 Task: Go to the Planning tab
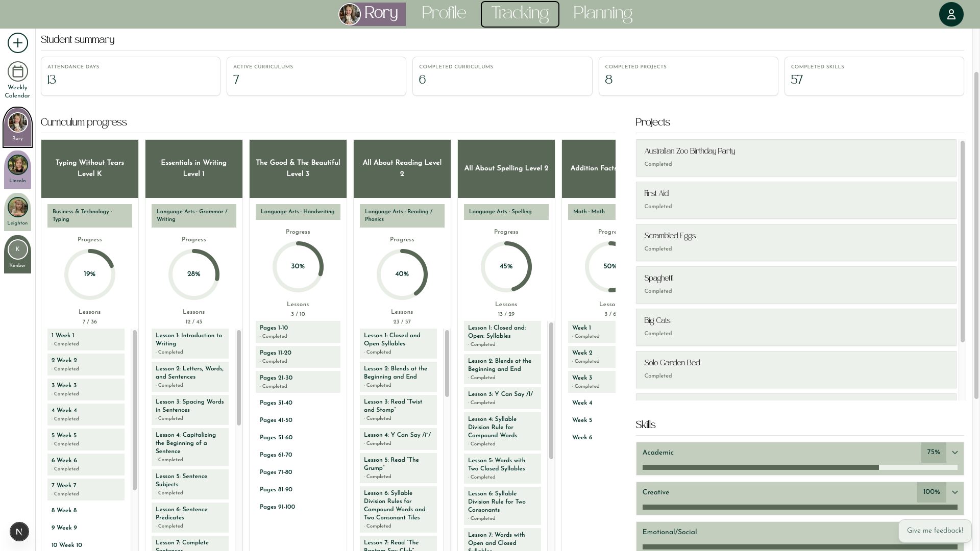(602, 14)
